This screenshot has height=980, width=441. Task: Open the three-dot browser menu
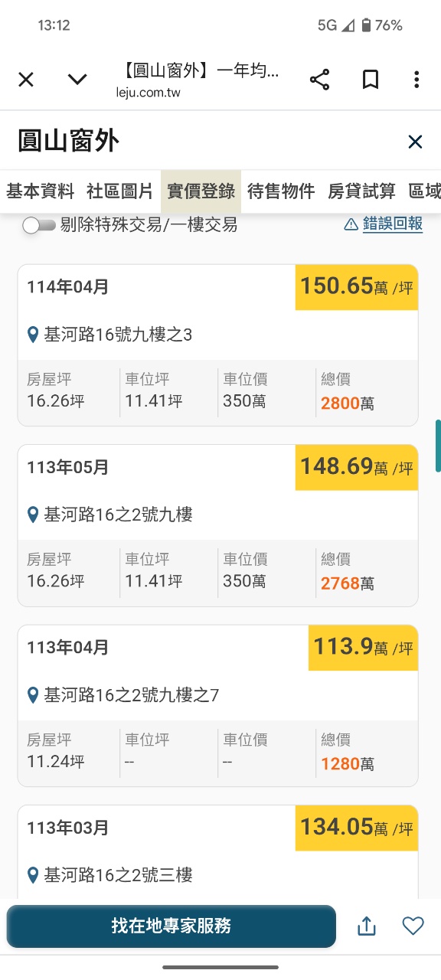coord(416,80)
